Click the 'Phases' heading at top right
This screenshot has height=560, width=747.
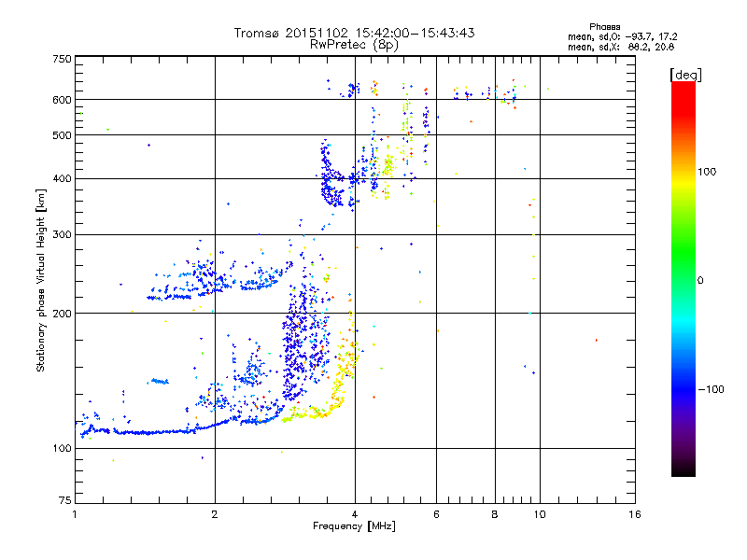click(x=604, y=27)
